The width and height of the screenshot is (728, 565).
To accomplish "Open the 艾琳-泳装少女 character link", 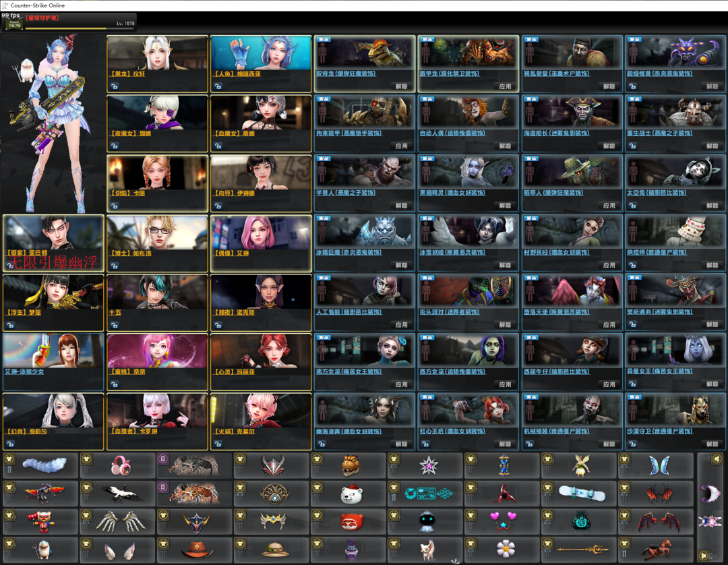I will (24, 372).
